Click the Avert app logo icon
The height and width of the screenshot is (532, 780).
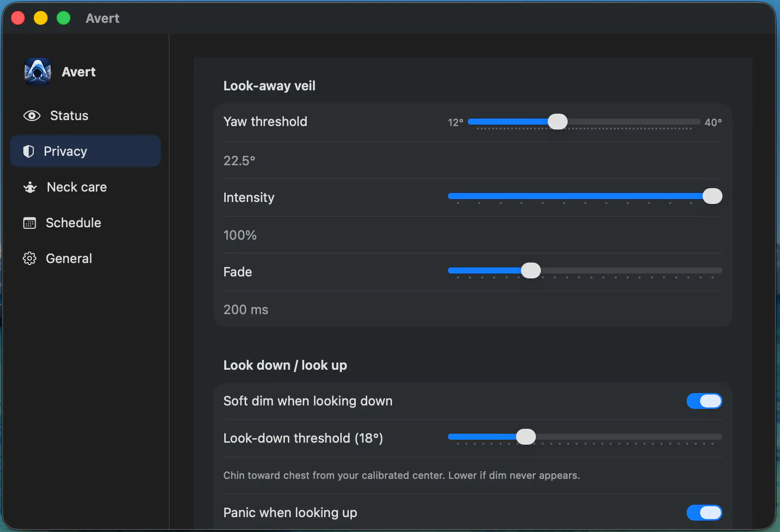click(x=38, y=72)
